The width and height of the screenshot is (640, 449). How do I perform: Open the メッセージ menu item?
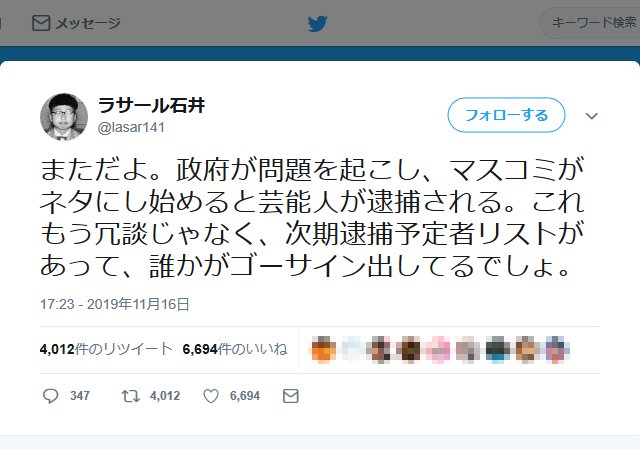tap(76, 23)
